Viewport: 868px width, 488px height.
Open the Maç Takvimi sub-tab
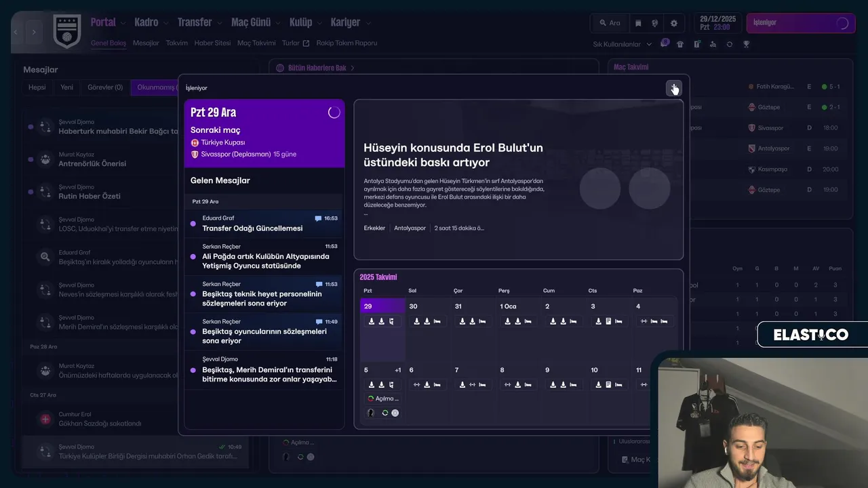256,43
